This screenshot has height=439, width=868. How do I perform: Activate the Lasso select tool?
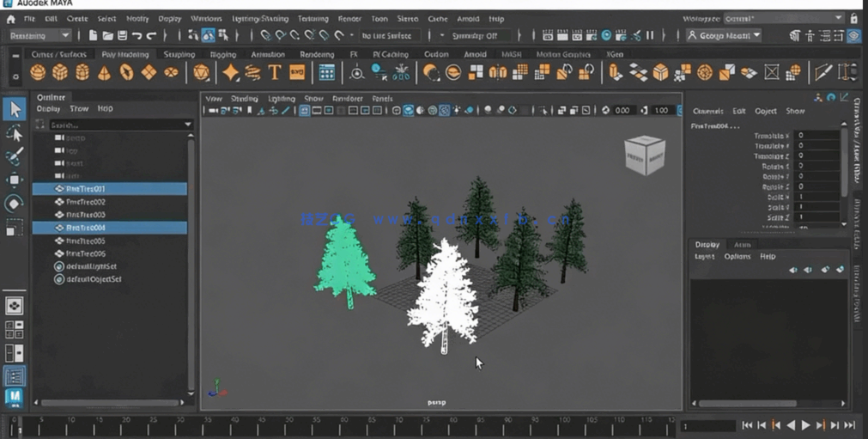[15, 133]
